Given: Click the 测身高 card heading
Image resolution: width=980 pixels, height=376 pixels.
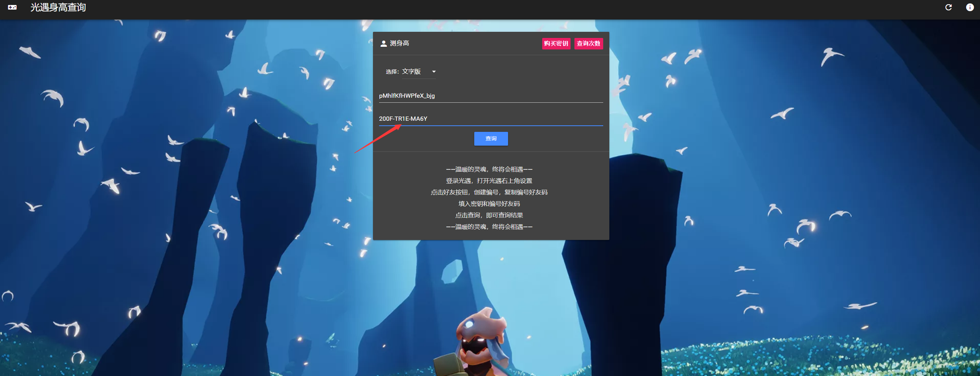Looking at the screenshot, I should 399,44.
